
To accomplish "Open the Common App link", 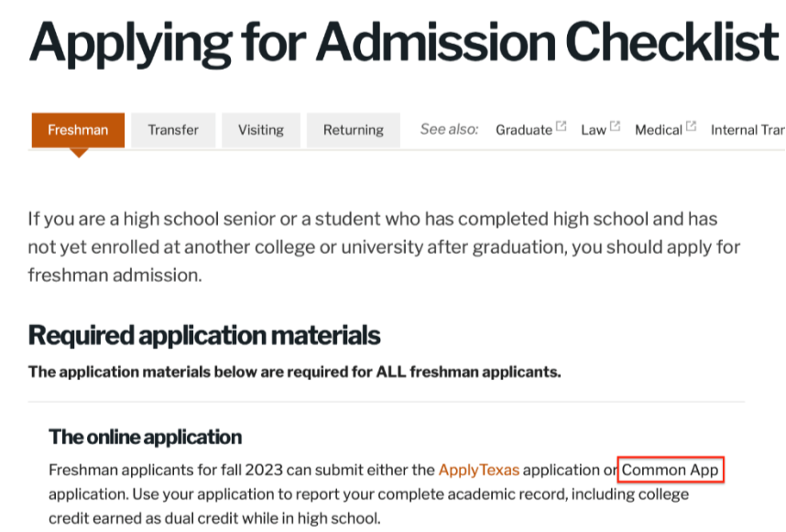I will pyautogui.click(x=671, y=471).
